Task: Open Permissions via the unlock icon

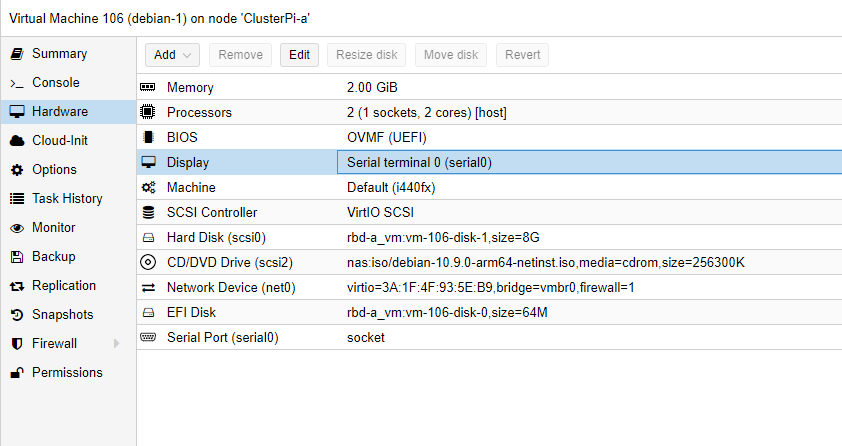Action: point(17,372)
